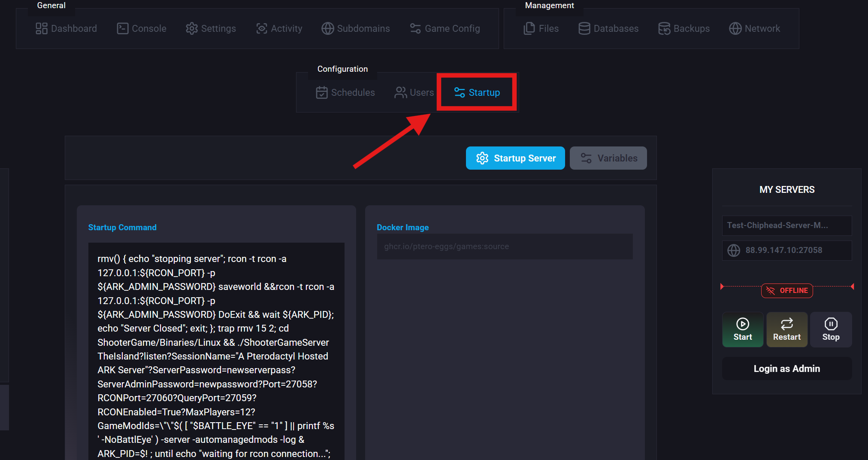The width and height of the screenshot is (868, 460).
Task: Click Login as Admin
Action: point(787,369)
